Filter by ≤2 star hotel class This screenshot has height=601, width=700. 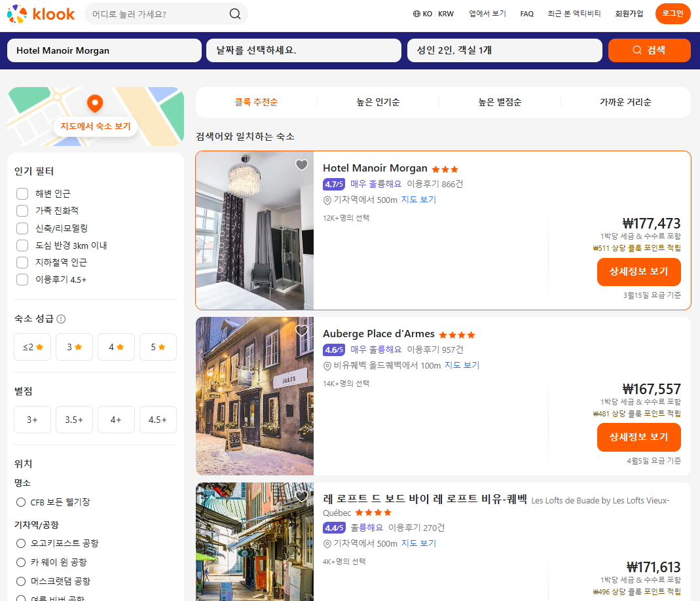[x=32, y=347]
